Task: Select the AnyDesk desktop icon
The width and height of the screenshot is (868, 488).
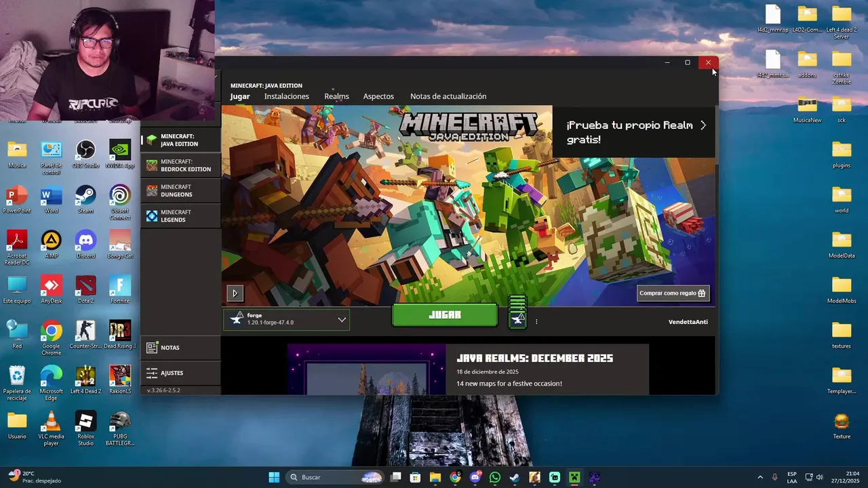Action: pyautogui.click(x=51, y=289)
